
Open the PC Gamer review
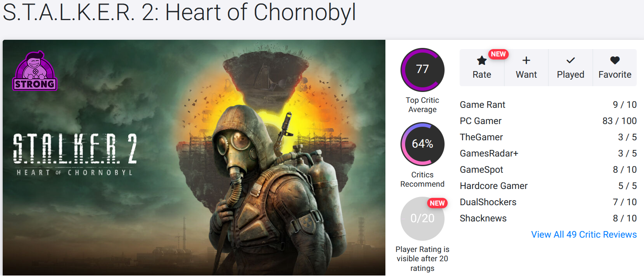[548, 121]
